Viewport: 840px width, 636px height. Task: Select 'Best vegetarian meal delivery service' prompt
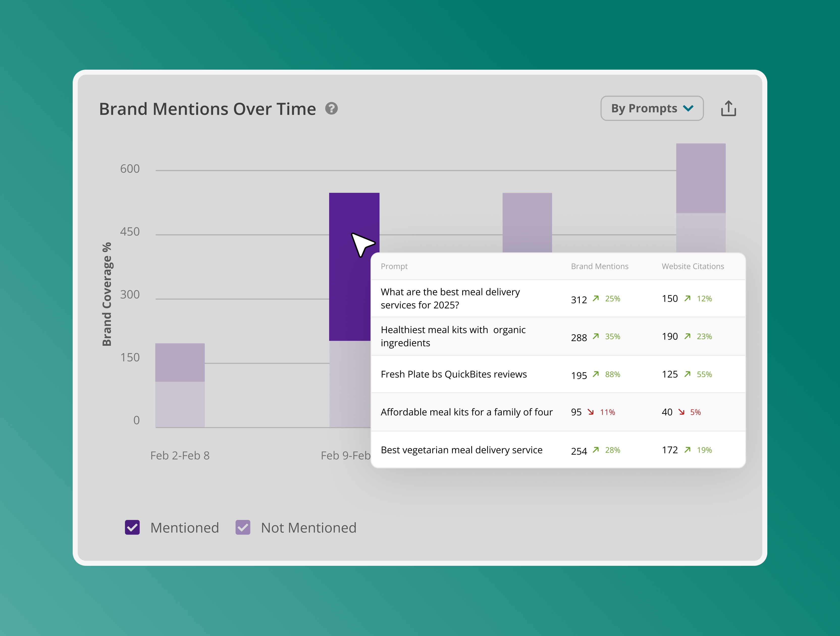(461, 450)
